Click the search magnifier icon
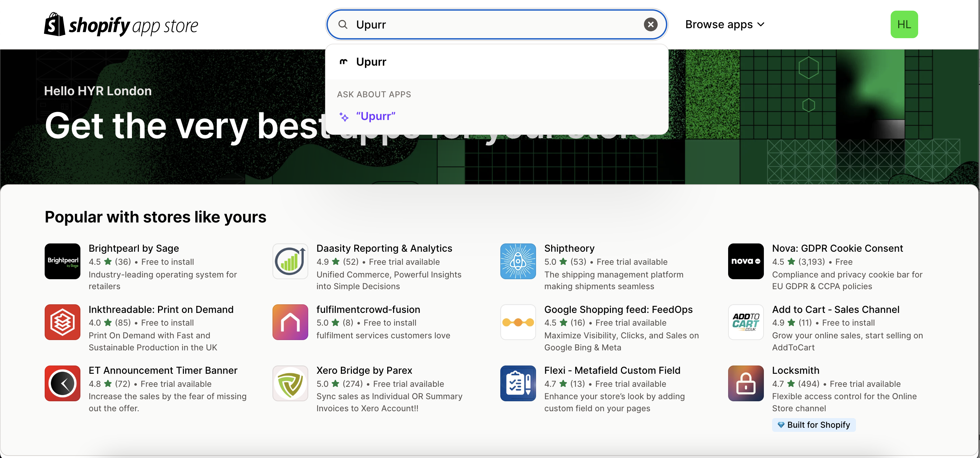 pyautogui.click(x=343, y=24)
